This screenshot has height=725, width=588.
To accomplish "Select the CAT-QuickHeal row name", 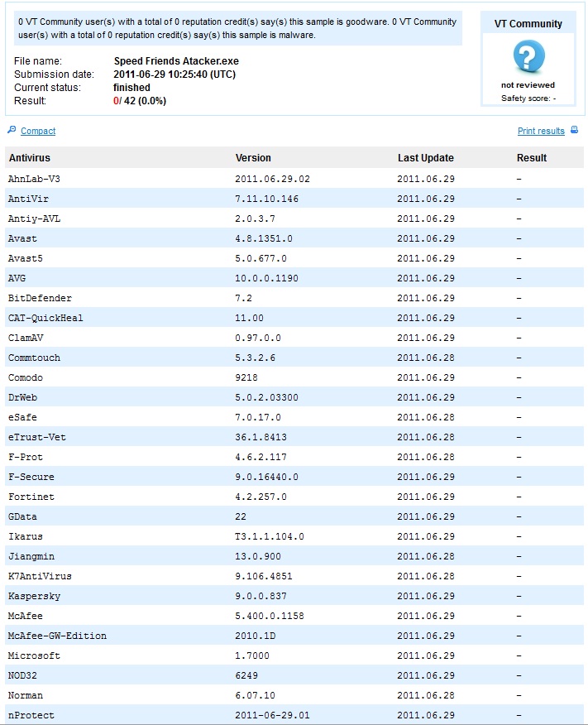I will coord(45,318).
